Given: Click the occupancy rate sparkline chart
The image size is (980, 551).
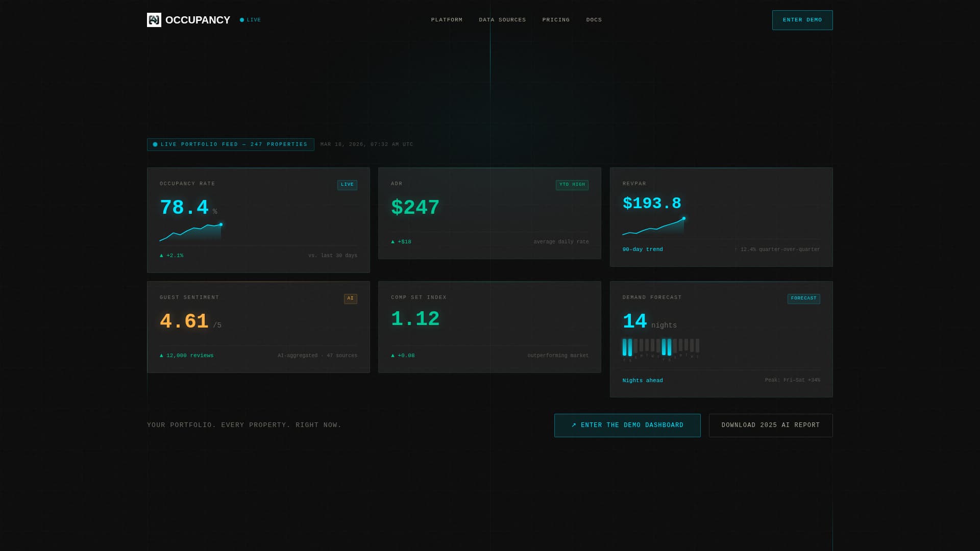Looking at the screenshot, I should (190, 232).
